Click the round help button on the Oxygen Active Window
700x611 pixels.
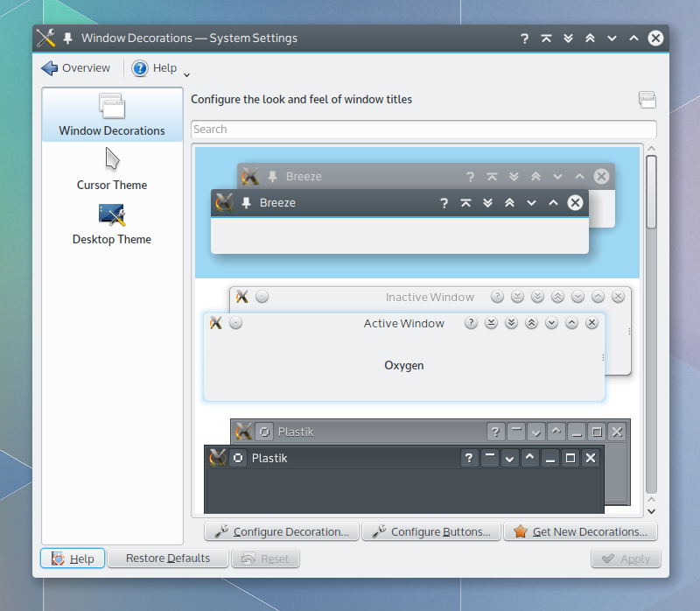tap(471, 323)
